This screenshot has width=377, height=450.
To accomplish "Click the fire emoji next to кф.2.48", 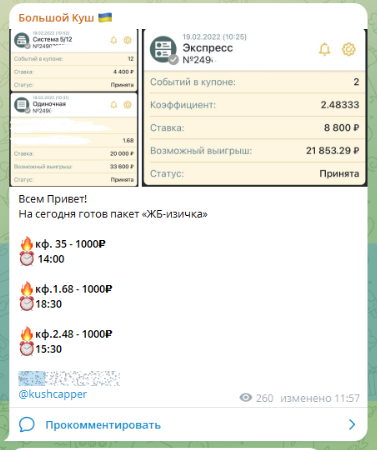I will tap(27, 334).
